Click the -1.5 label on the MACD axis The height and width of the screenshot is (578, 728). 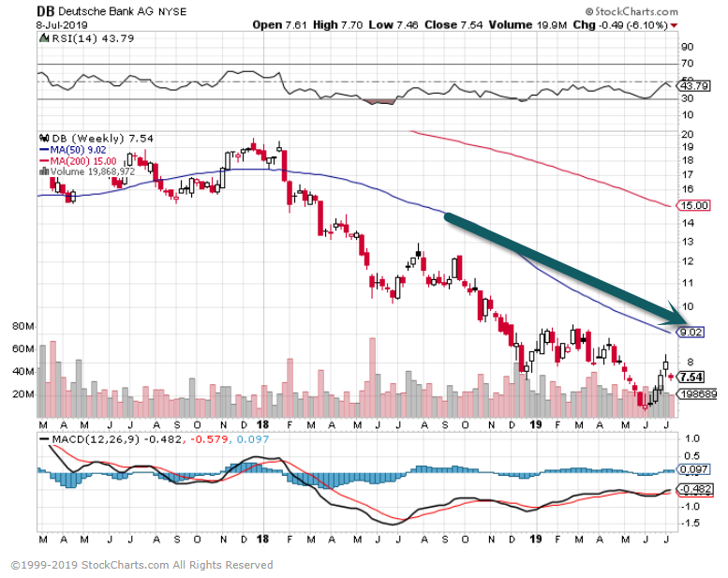pyautogui.click(x=691, y=524)
